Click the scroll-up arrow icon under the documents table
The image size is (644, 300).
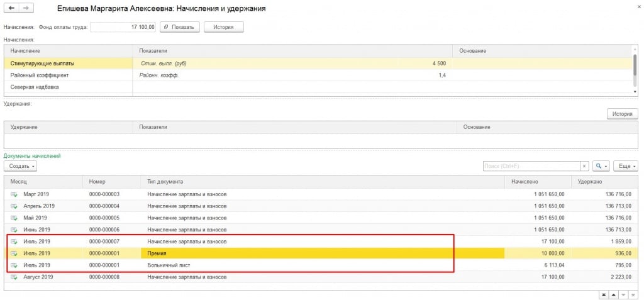click(x=612, y=294)
